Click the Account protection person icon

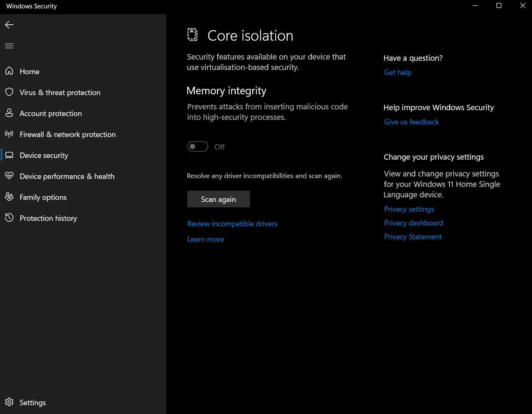9,113
